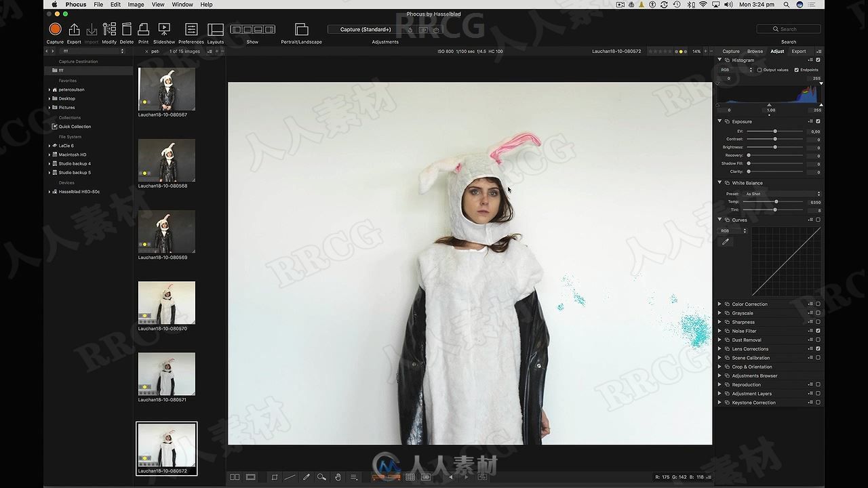This screenshot has height=488, width=868.
Task: Open the Exposure tool options menu icon
Action: [x=810, y=121]
